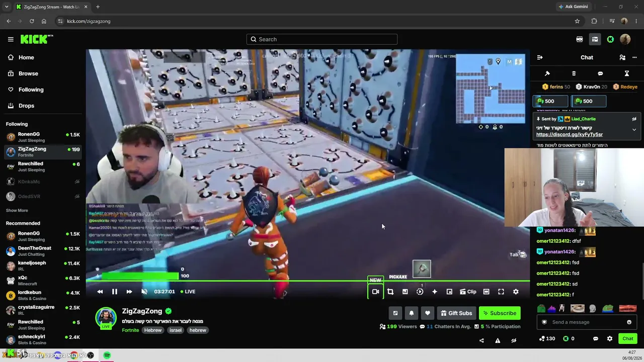The width and height of the screenshot is (644, 362).
Task: Open Spotify from the taskbar
Action: [x=107, y=355]
